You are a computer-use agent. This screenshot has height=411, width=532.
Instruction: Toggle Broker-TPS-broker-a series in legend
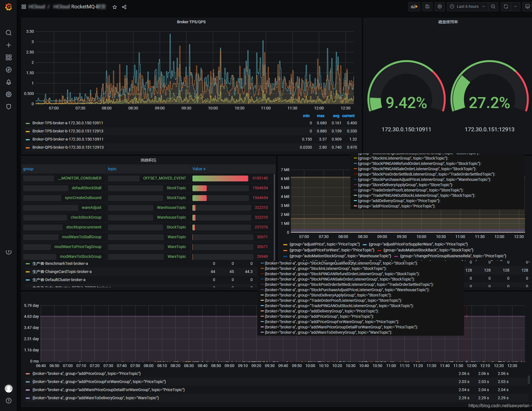(x=68, y=123)
